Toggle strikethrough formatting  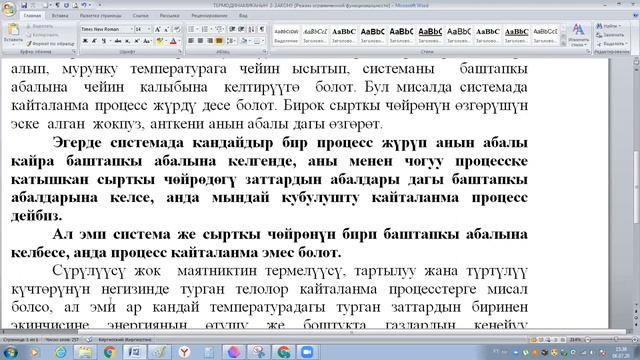118,41
